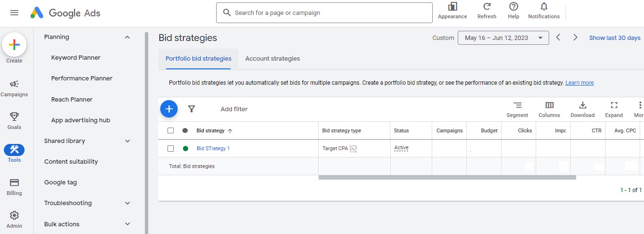Select all rows header checkbox
Image resolution: width=644 pixels, height=234 pixels.
coord(170,130)
